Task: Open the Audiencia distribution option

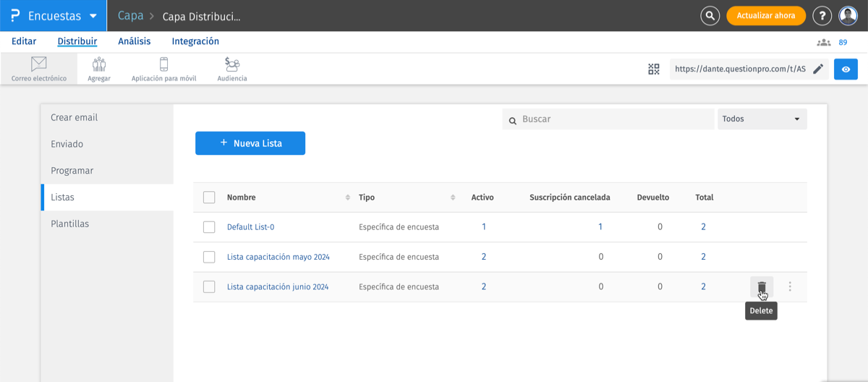Action: [x=232, y=64]
